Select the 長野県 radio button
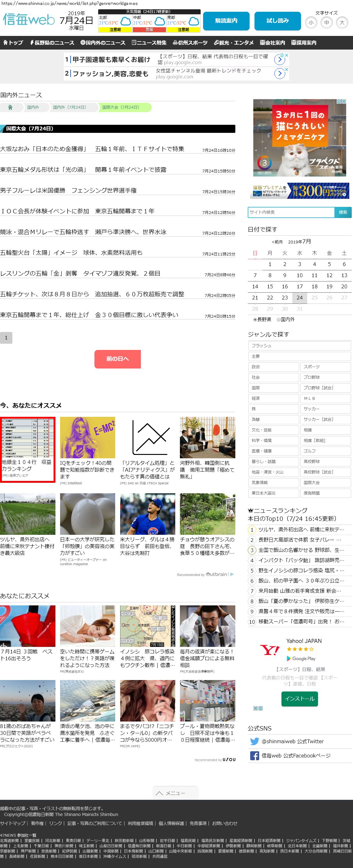 tap(255, 320)
